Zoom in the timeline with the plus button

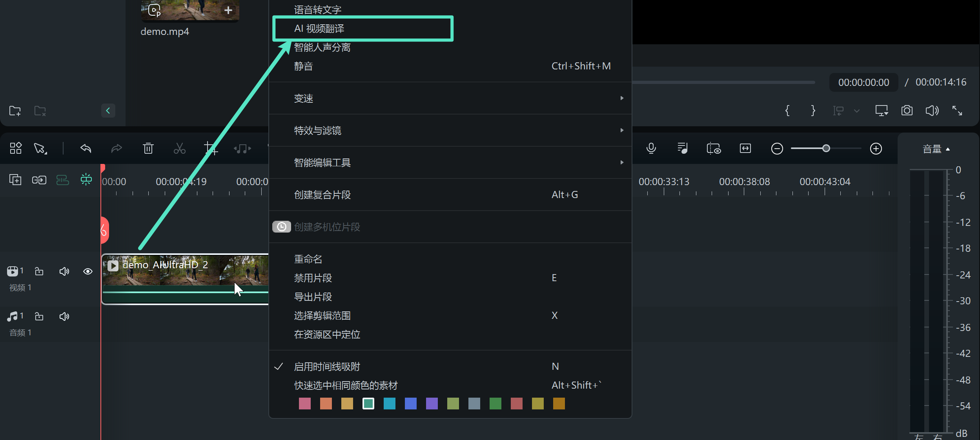click(876, 149)
